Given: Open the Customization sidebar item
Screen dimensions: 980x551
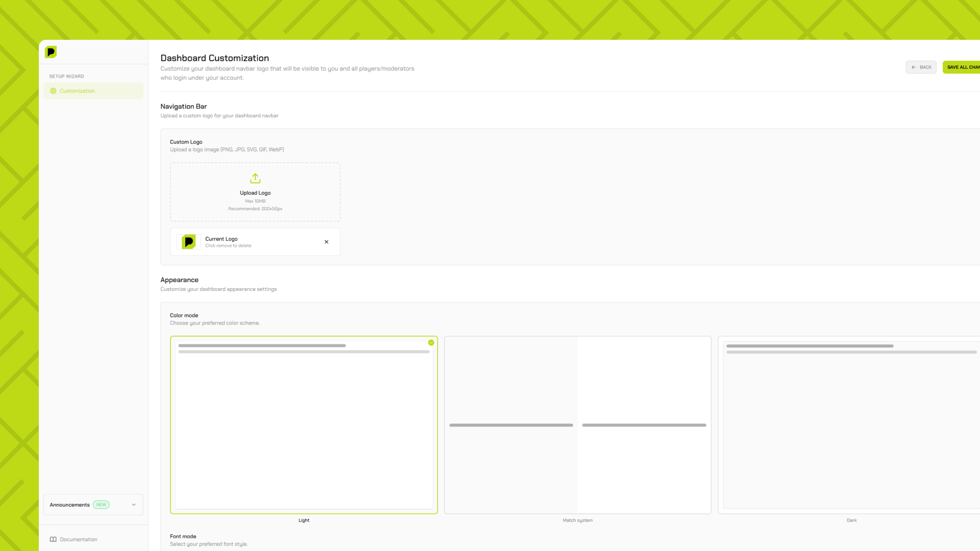Looking at the screenshot, I should click(x=78, y=91).
